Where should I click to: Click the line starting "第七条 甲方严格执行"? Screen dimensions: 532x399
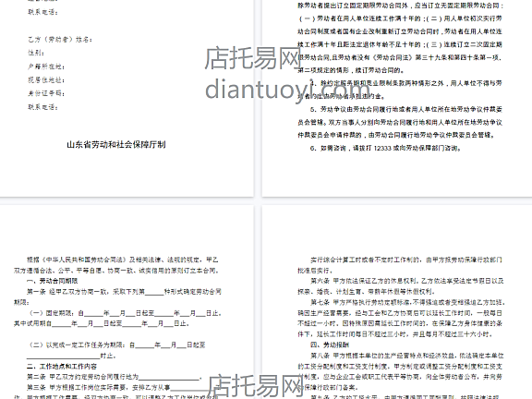[x=408, y=302]
